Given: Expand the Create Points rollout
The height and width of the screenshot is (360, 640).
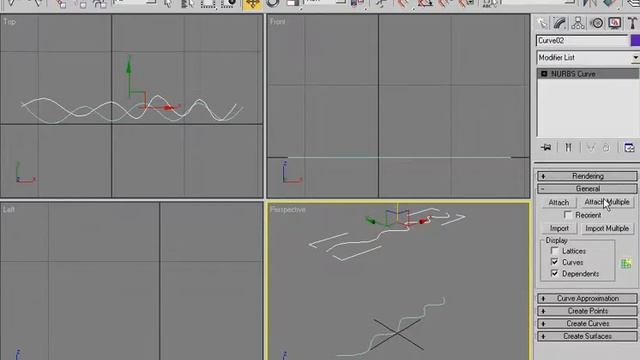Looking at the screenshot, I should point(587,311).
